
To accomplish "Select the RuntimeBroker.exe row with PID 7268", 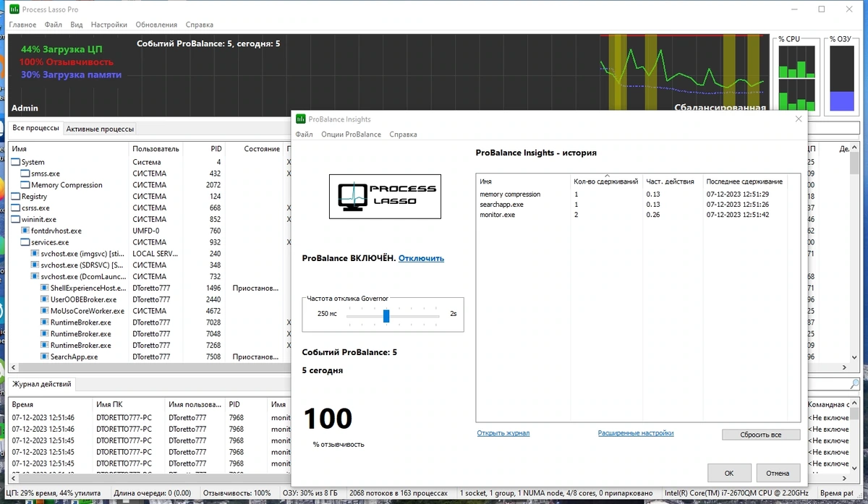I will pyautogui.click(x=149, y=346).
